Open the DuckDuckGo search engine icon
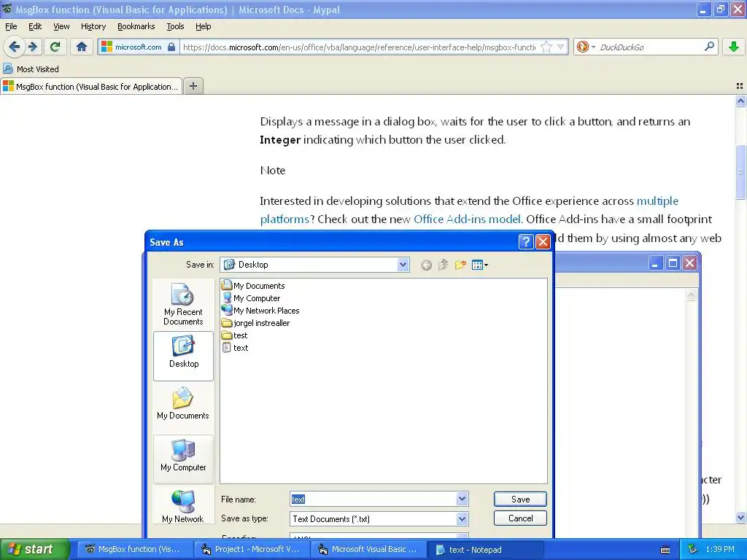Image resolution: width=747 pixels, height=560 pixels. (x=582, y=47)
